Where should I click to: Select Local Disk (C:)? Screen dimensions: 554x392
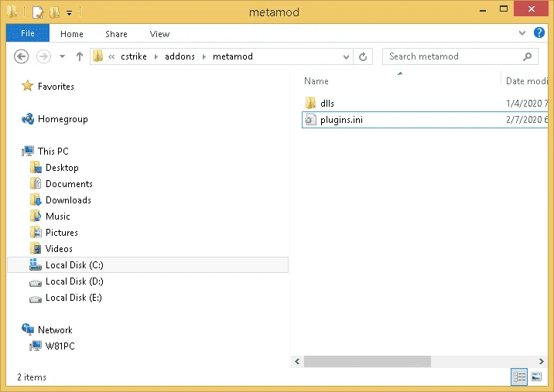[148, 265]
